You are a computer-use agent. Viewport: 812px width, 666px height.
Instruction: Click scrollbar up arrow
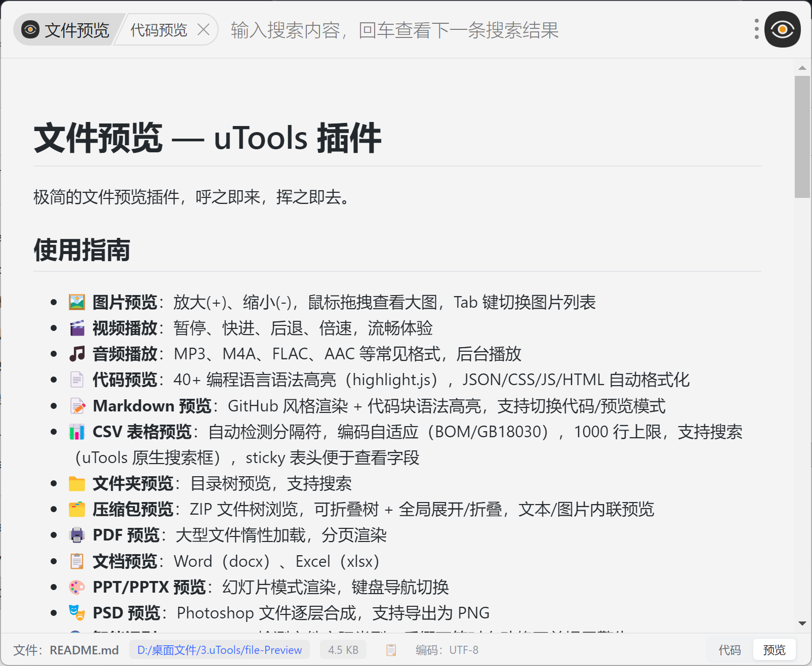802,67
